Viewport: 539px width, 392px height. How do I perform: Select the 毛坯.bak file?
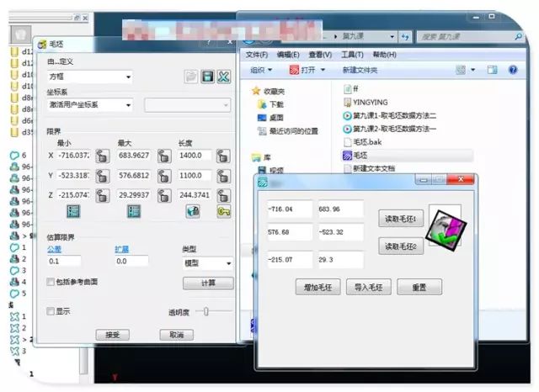[x=363, y=142]
